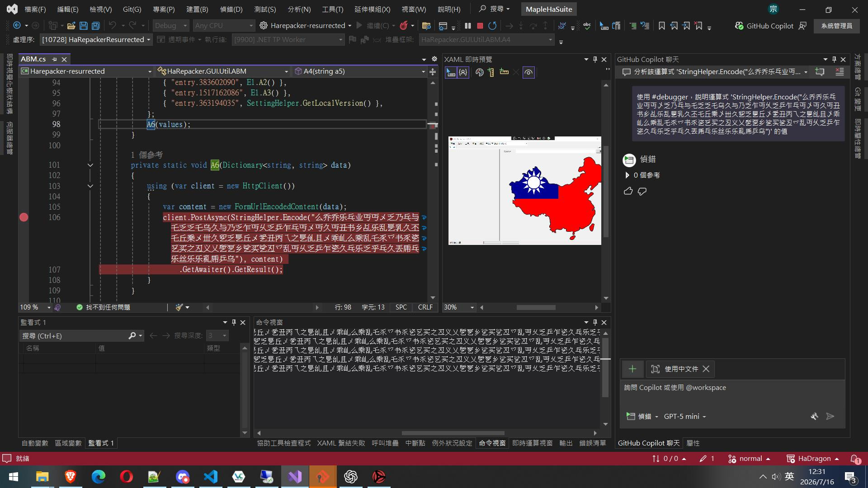The height and width of the screenshot is (488, 868).
Task: Add context with the green plus button
Action: pos(632,369)
